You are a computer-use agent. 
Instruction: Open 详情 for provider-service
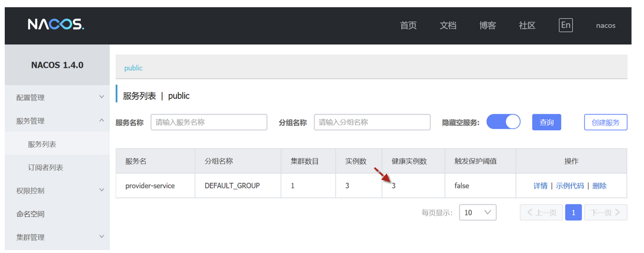(x=540, y=186)
